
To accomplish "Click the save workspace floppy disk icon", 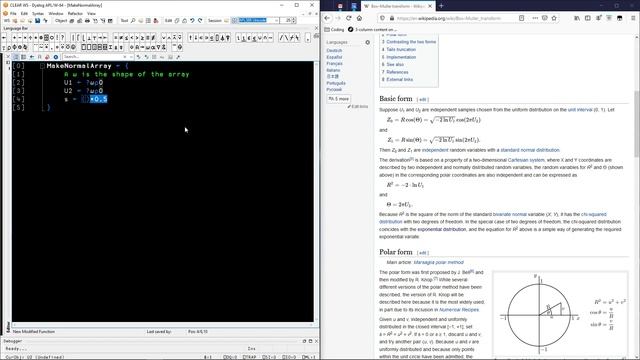I will pyautogui.click(x=37, y=20).
